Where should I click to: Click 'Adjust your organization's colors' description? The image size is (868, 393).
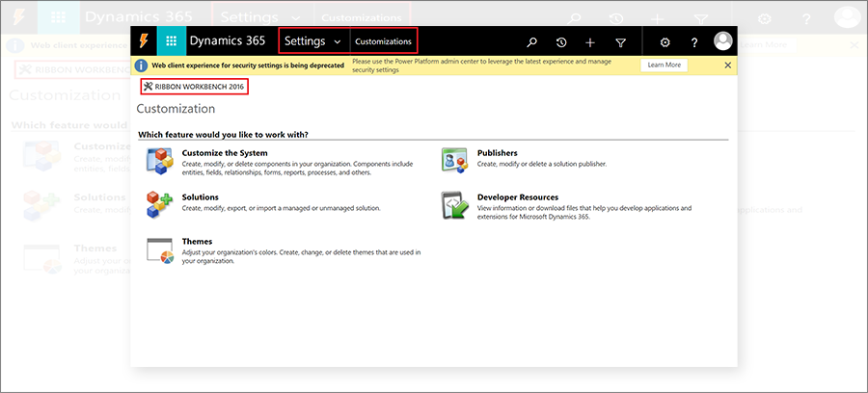(302, 256)
